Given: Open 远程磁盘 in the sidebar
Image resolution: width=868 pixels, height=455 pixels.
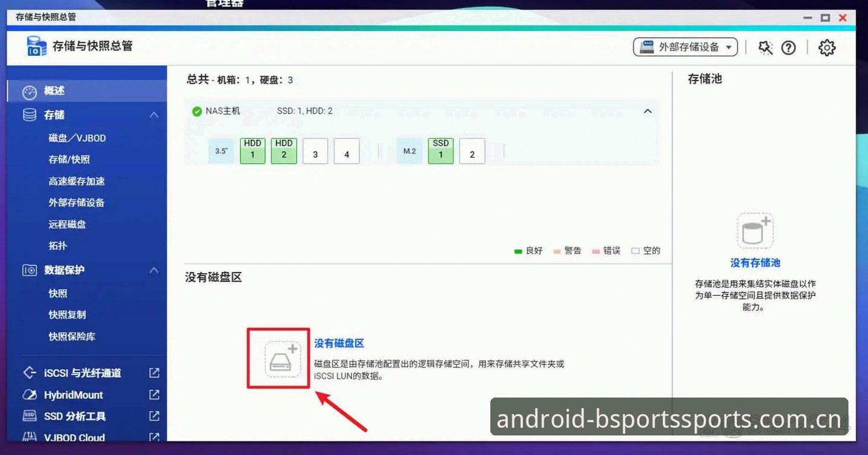Looking at the screenshot, I should [67, 225].
